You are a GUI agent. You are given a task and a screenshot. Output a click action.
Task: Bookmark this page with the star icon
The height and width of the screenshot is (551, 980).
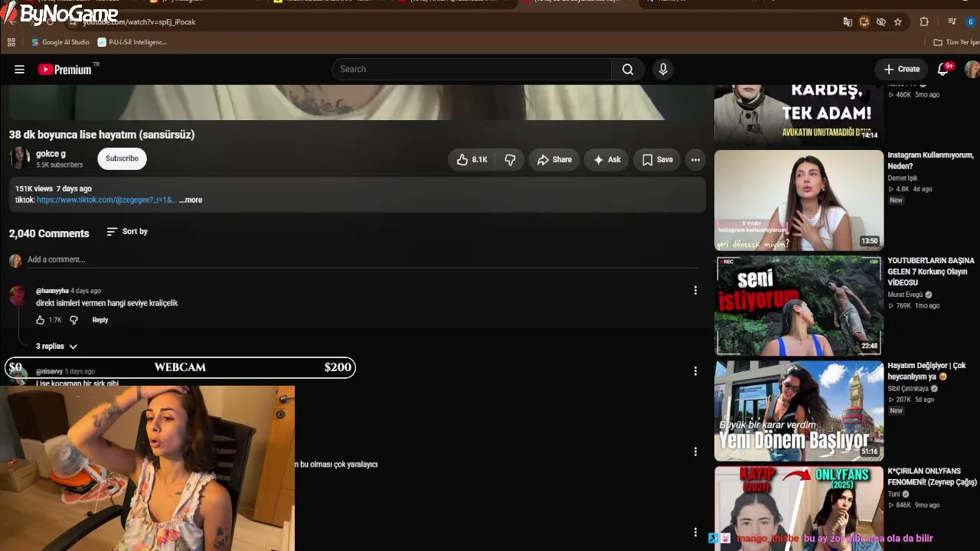pyautogui.click(x=898, y=22)
